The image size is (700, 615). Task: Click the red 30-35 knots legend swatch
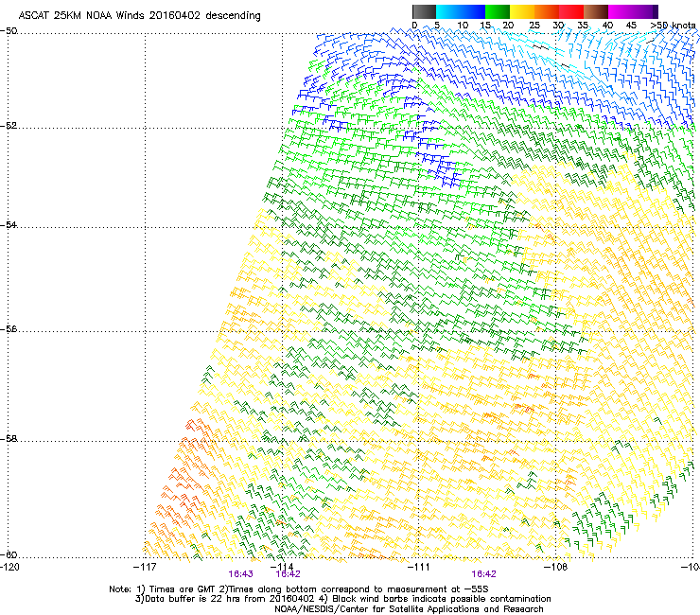pos(571,11)
